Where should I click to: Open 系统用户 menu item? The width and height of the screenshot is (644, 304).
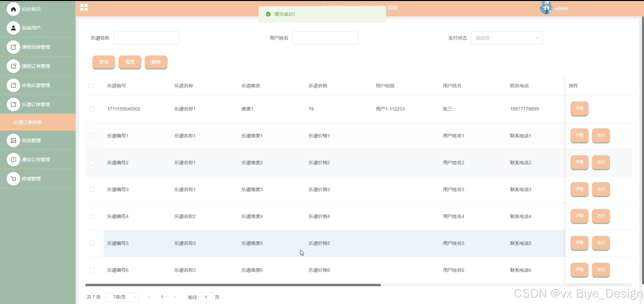pos(38,28)
